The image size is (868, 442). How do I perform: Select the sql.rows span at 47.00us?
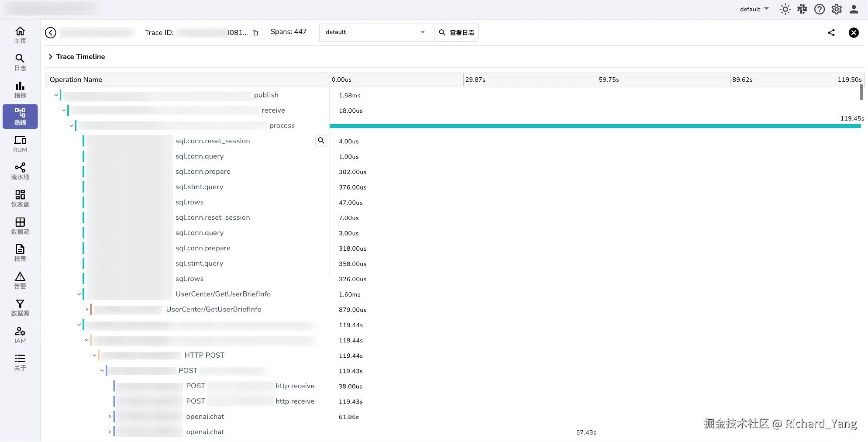[189, 202]
